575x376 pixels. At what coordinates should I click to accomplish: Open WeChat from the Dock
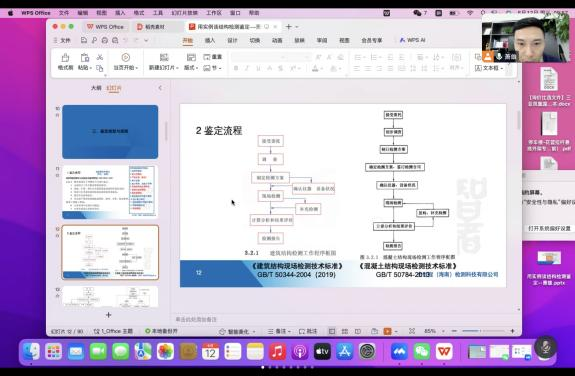(422, 352)
